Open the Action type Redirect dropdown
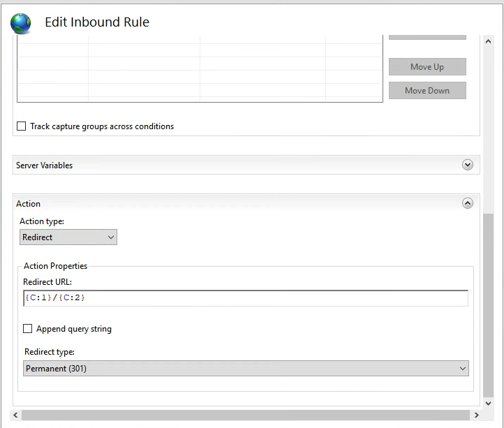Viewport: 504px width, 428px height. (68, 237)
